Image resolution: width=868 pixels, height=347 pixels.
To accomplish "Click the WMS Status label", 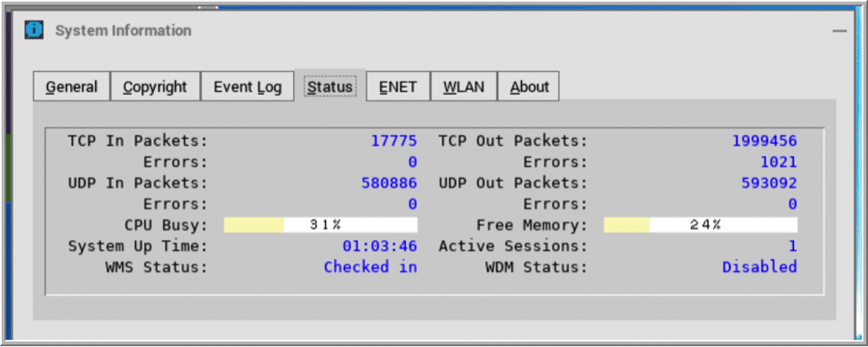I will pos(157,267).
